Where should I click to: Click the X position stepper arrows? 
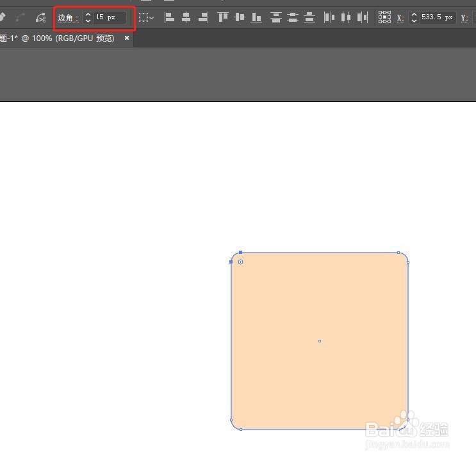click(414, 17)
